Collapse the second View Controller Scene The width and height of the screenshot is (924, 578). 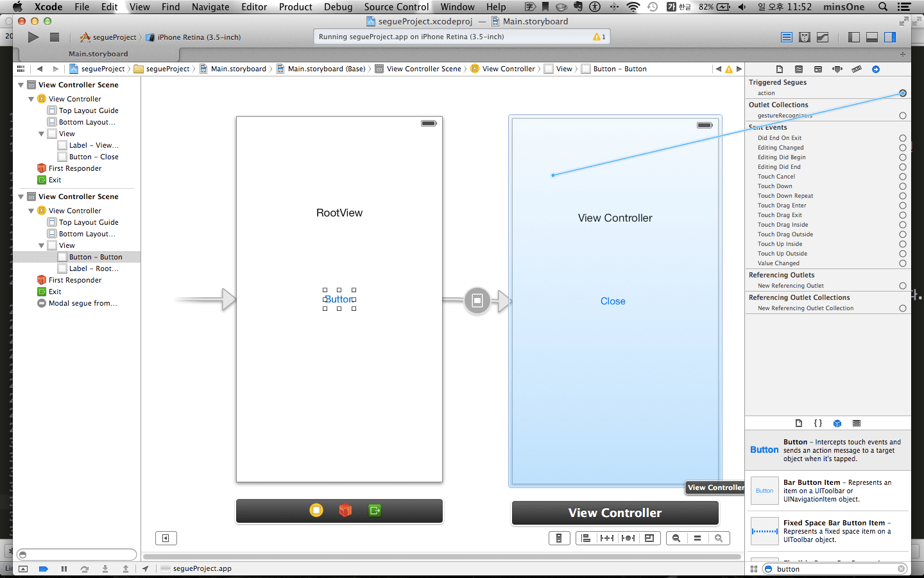coord(21,197)
